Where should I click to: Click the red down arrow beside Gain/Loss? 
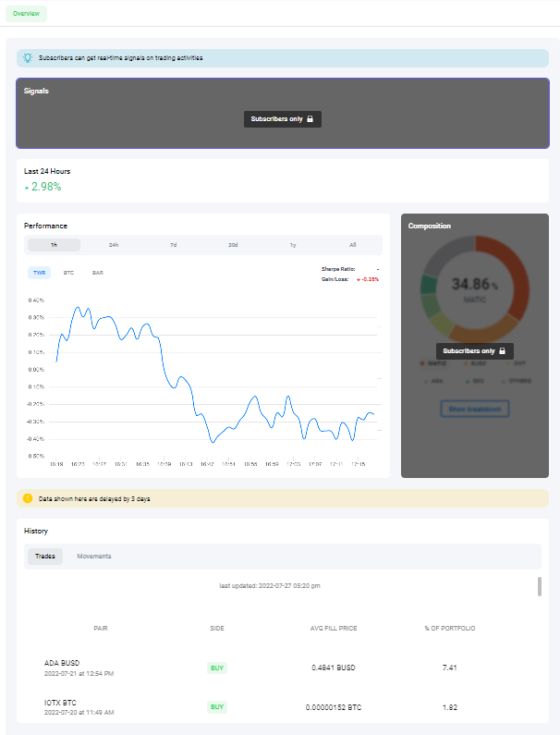[x=359, y=280]
